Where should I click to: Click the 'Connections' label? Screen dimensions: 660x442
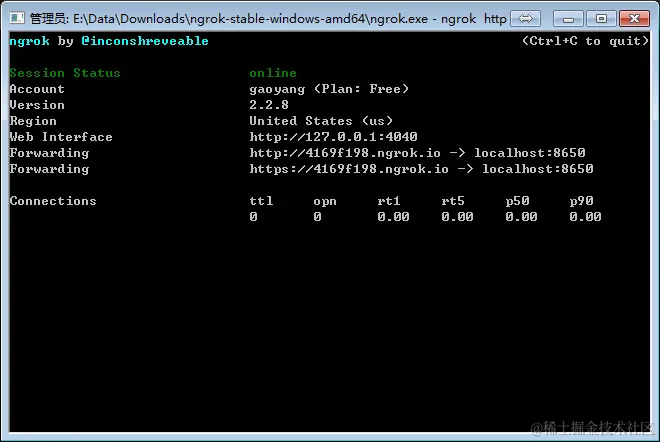click(x=53, y=201)
